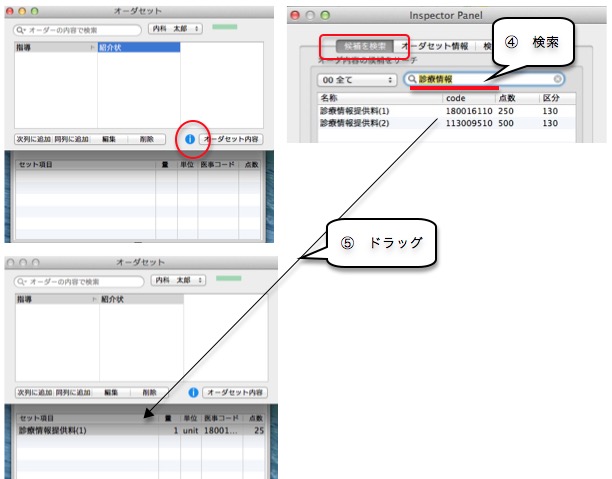
Task: Open the 内科 太郎 dropdown in bottom window
Action: [176, 281]
